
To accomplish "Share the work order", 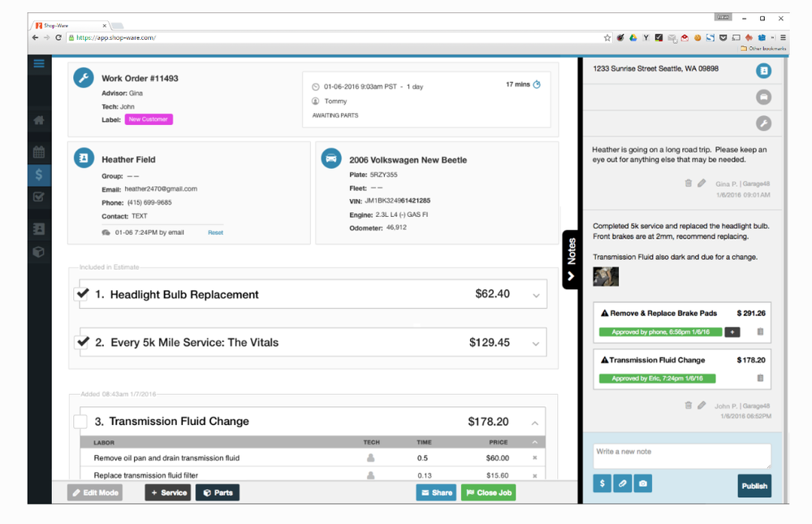I will (x=436, y=492).
